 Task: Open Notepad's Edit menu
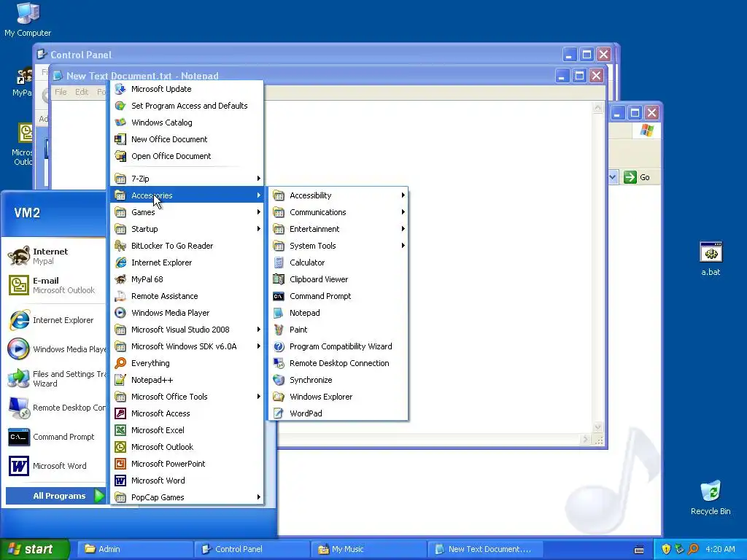(82, 92)
